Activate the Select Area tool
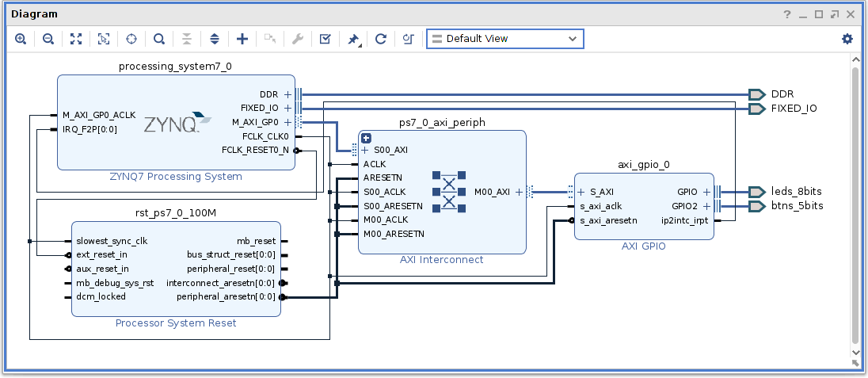 tap(104, 39)
